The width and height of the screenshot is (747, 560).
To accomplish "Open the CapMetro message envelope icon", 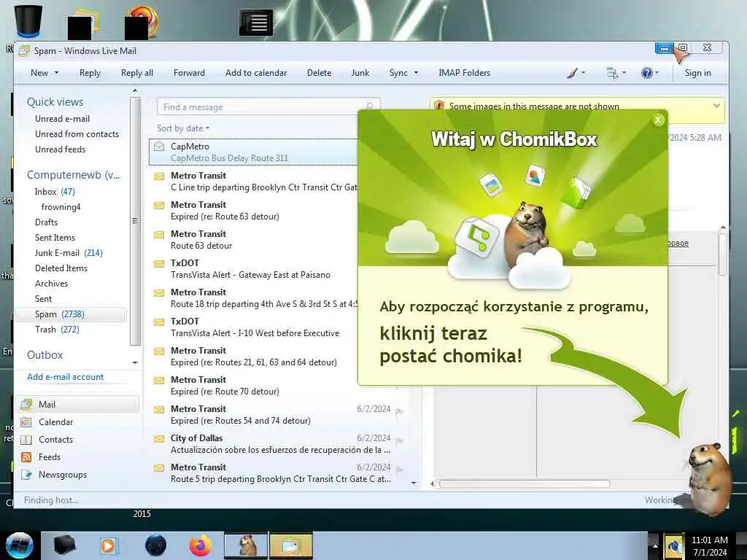I will pos(160,147).
